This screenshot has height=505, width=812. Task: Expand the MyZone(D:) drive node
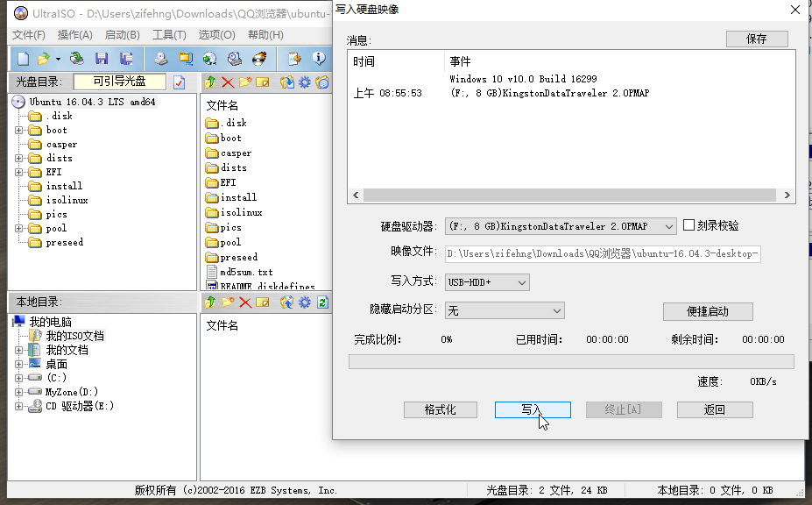point(18,392)
